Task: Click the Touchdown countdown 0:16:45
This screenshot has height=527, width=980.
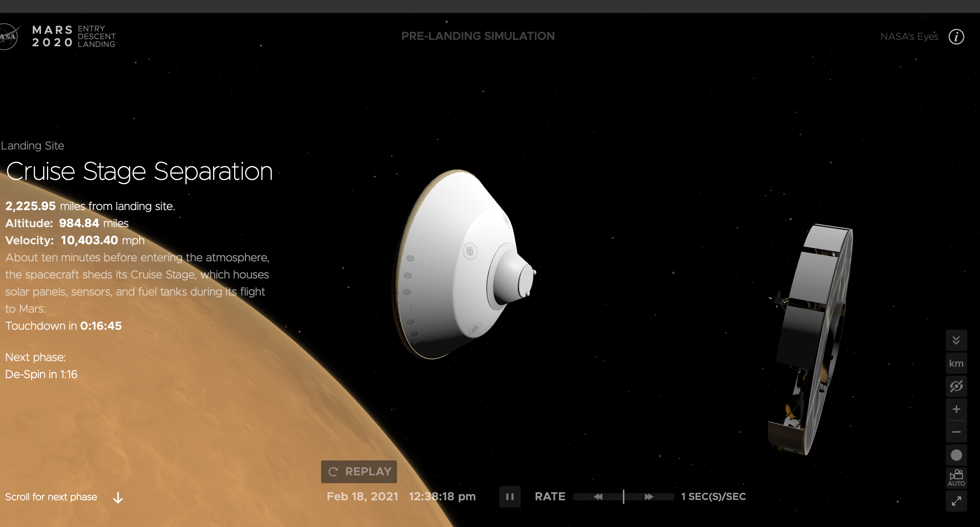Action: [101, 326]
